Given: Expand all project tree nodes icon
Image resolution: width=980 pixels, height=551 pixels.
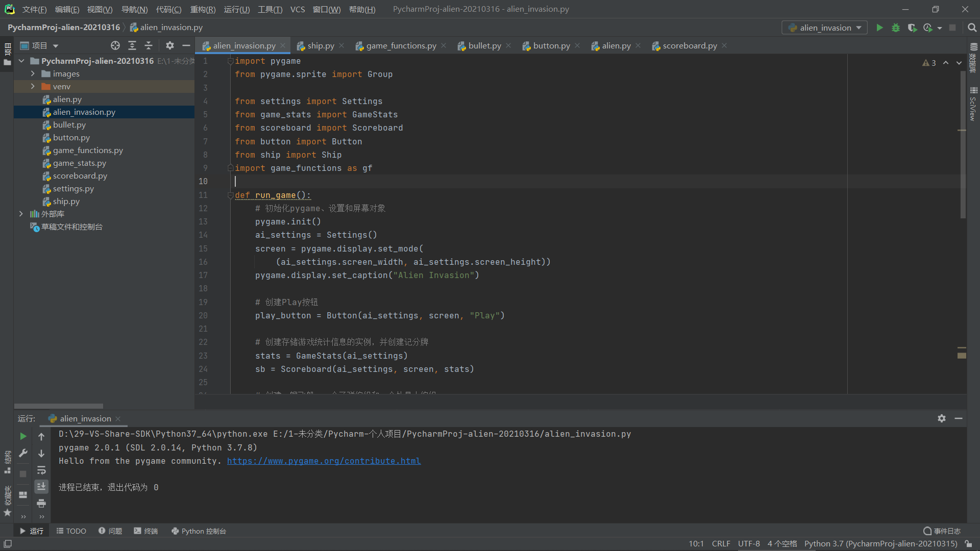Looking at the screenshot, I should 132,45.
